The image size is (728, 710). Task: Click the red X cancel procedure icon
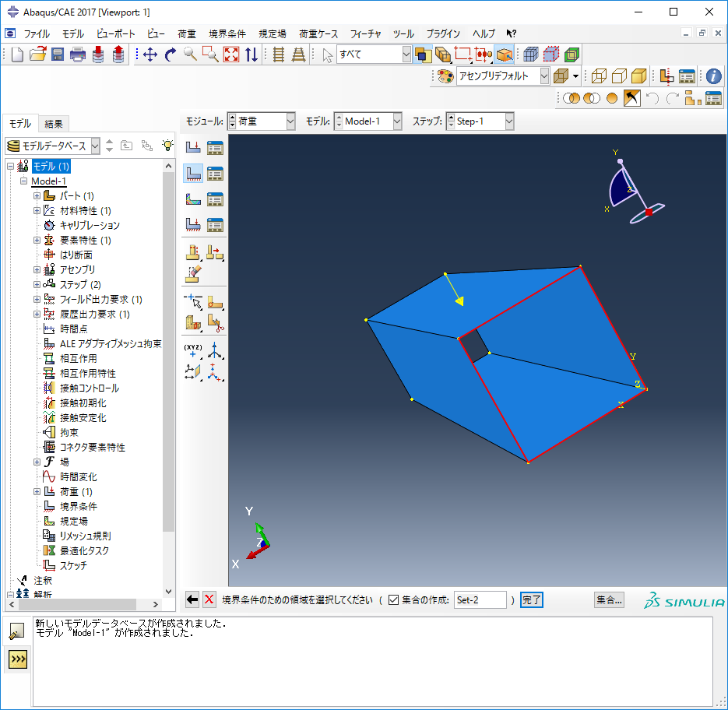click(209, 599)
